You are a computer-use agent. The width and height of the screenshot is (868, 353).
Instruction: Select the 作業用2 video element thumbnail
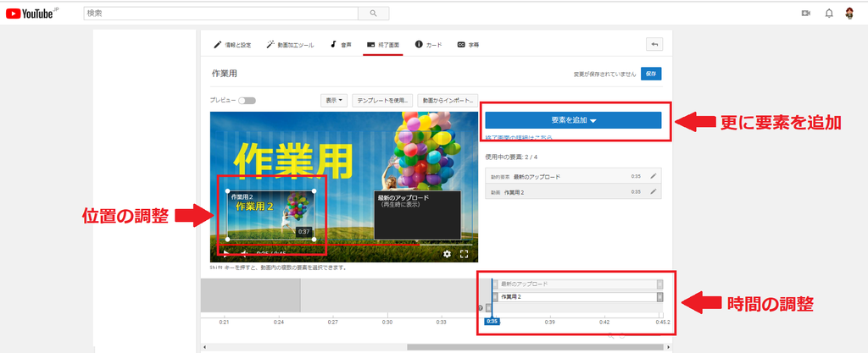click(x=270, y=214)
